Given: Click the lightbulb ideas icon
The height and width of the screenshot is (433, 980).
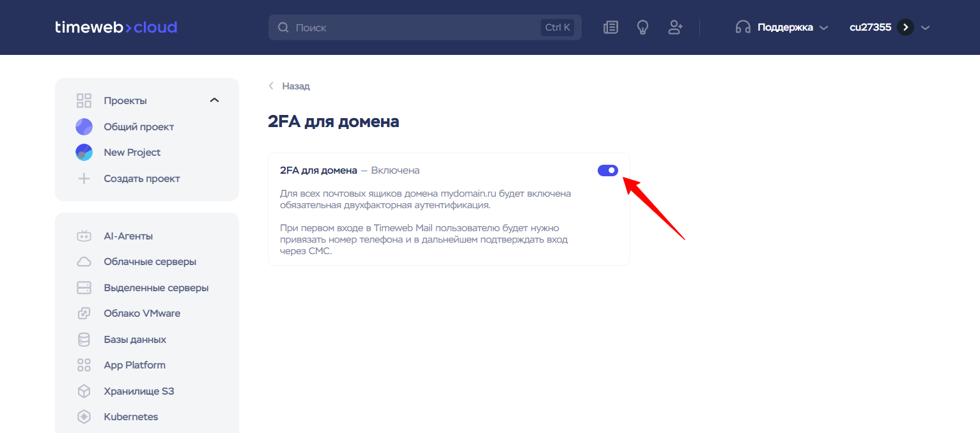Looking at the screenshot, I should [642, 27].
